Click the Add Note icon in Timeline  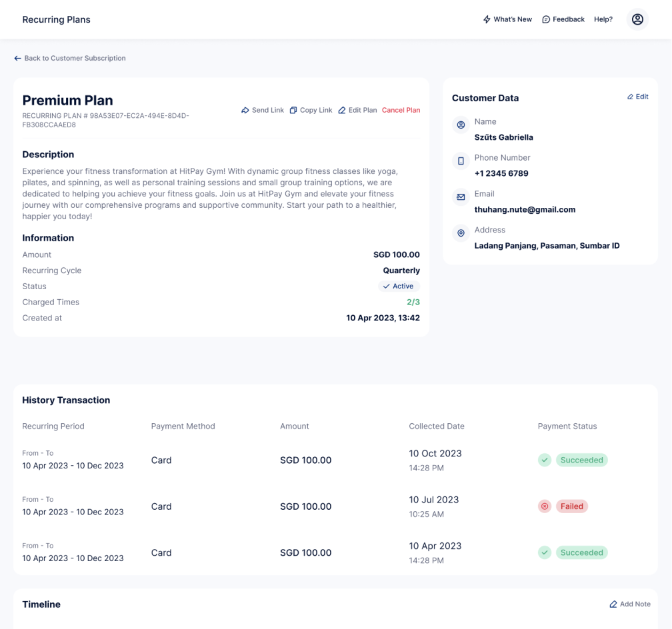point(614,604)
